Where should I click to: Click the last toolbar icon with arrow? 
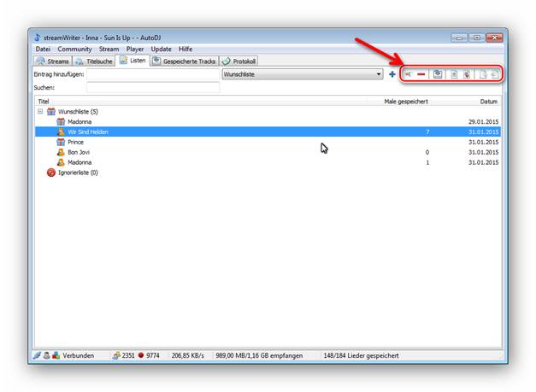click(495, 74)
